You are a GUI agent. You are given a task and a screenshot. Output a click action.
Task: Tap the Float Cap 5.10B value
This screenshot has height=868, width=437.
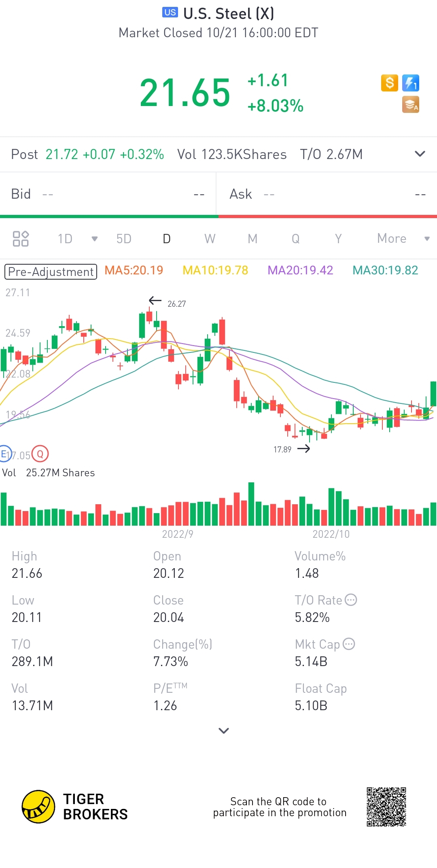coord(311,706)
